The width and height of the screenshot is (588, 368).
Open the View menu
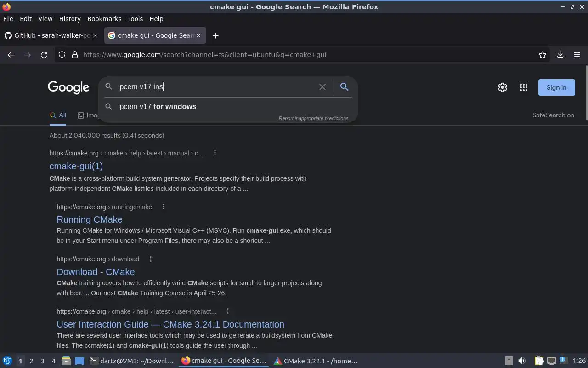pyautogui.click(x=45, y=19)
